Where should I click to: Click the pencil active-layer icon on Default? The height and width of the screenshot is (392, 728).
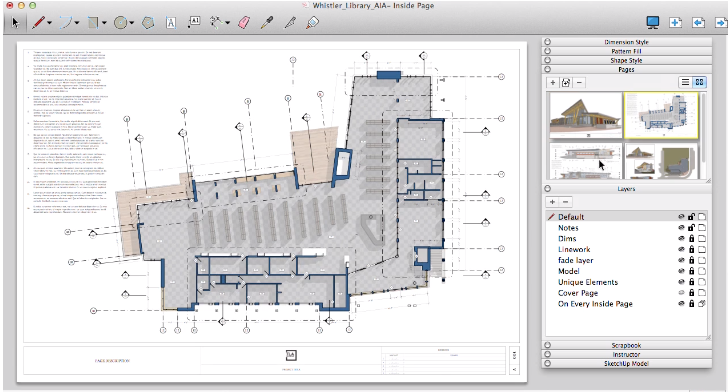[x=551, y=216]
